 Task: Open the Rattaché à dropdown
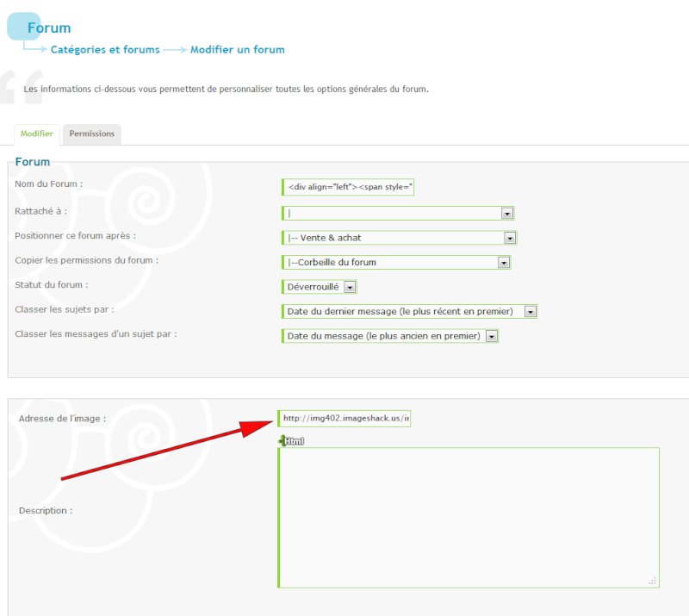398,214
